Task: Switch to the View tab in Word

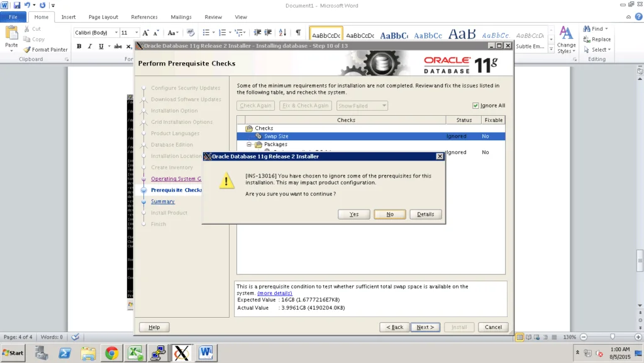Action: point(241,17)
